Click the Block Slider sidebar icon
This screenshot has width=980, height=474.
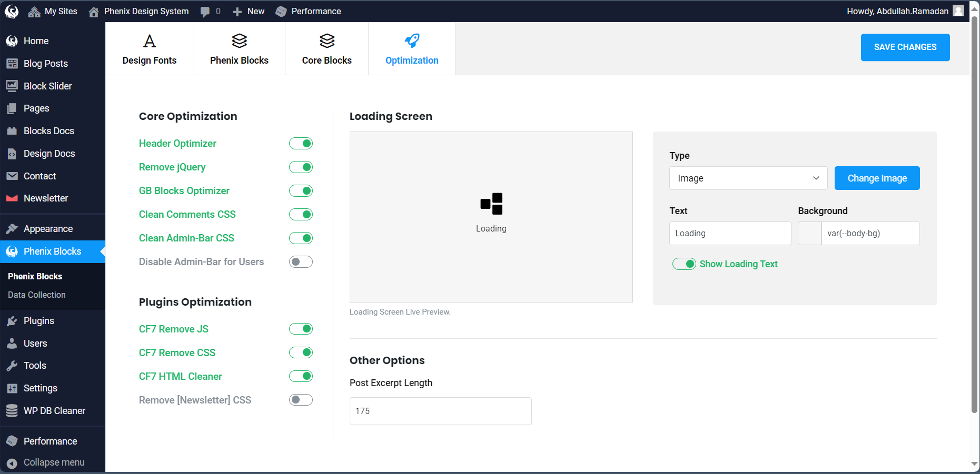pos(12,86)
